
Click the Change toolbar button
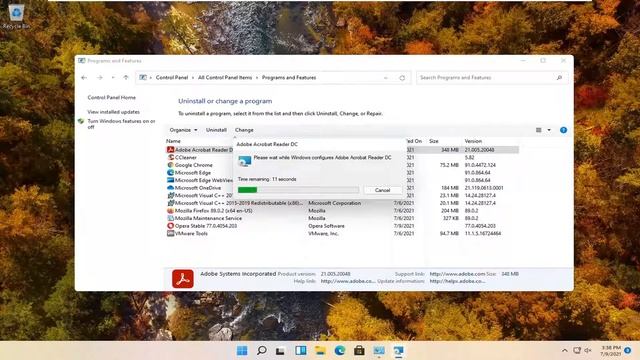click(x=244, y=130)
